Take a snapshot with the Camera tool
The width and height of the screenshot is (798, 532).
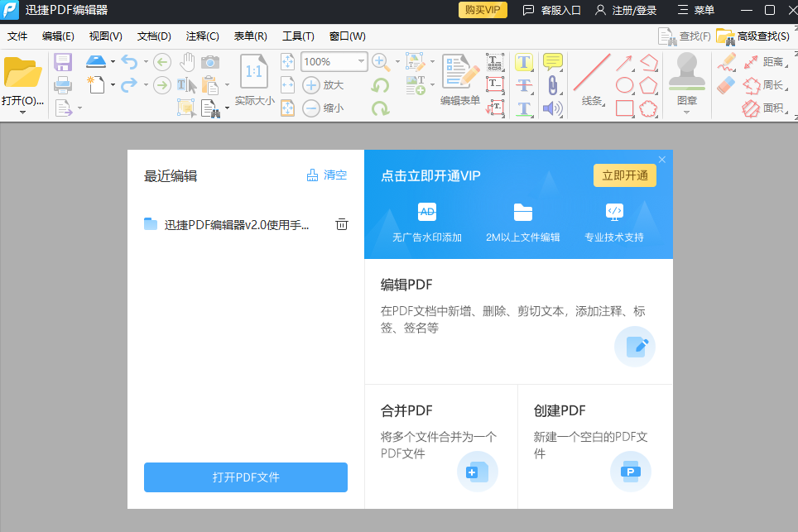(209, 61)
